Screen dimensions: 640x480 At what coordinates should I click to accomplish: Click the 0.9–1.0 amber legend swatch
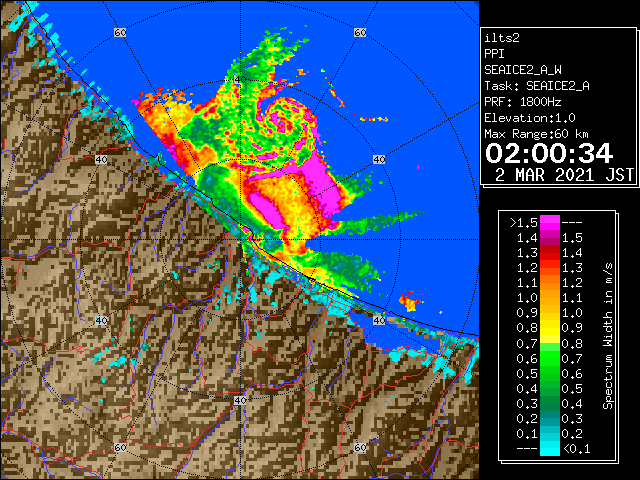tap(549, 313)
